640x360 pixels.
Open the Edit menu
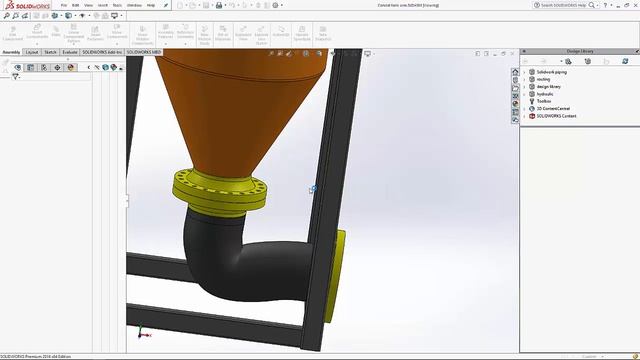pos(76,5)
